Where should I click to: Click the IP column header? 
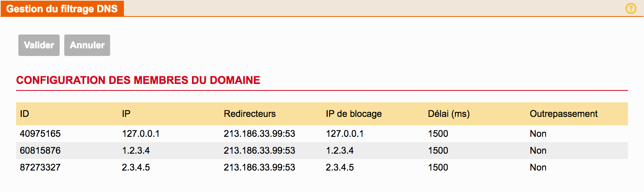pos(126,114)
